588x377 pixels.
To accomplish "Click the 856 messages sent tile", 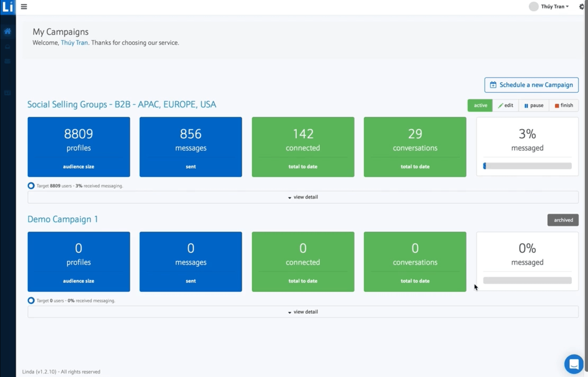I will tap(191, 147).
